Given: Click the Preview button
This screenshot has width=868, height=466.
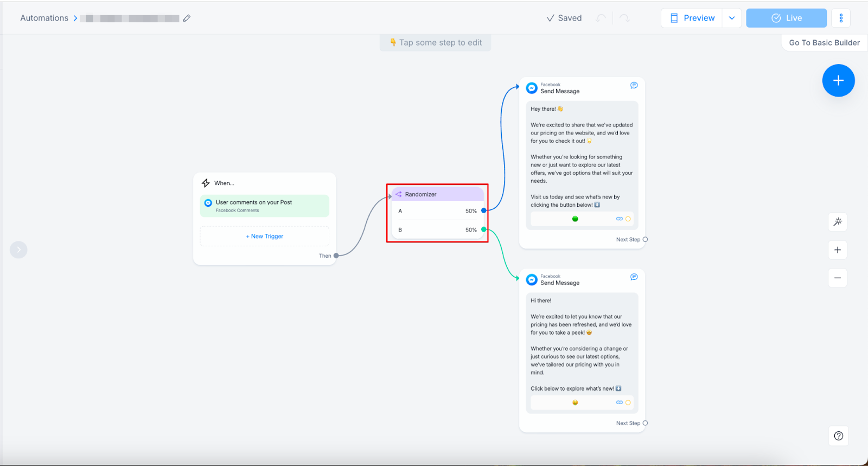Looking at the screenshot, I should coord(692,18).
